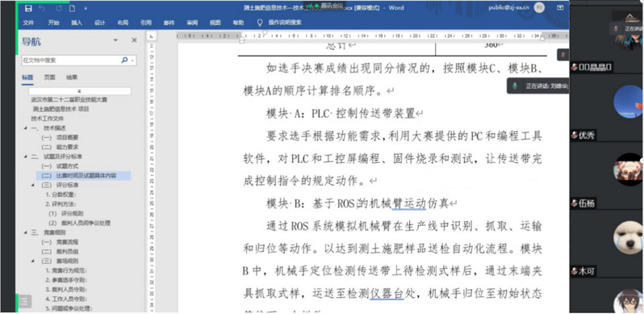Click the search magnifier in navigation pane
Viewport: 644px width, 314px height.
pyautogui.click(x=124, y=60)
